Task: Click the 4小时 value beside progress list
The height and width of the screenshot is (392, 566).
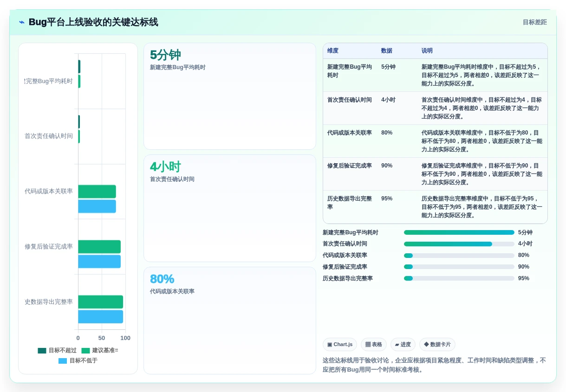Action: pos(525,244)
